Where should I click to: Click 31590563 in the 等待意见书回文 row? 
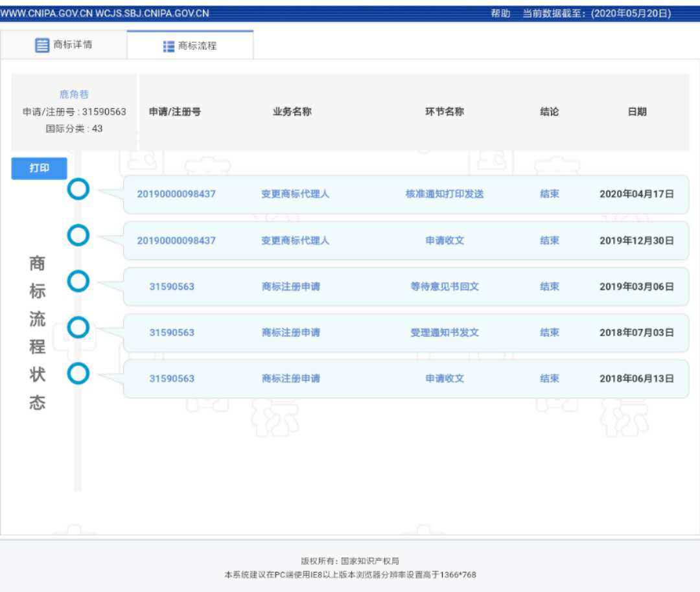172,286
